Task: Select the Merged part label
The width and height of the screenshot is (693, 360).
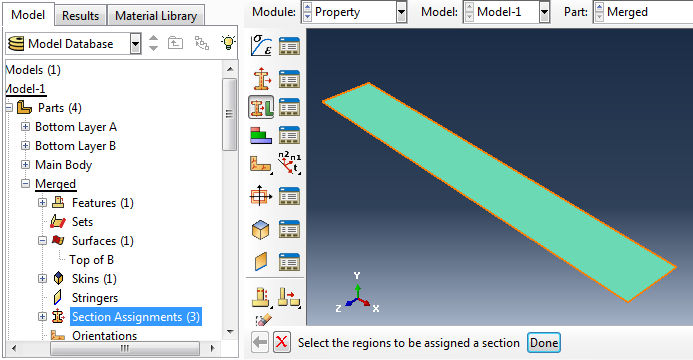Action: point(56,184)
